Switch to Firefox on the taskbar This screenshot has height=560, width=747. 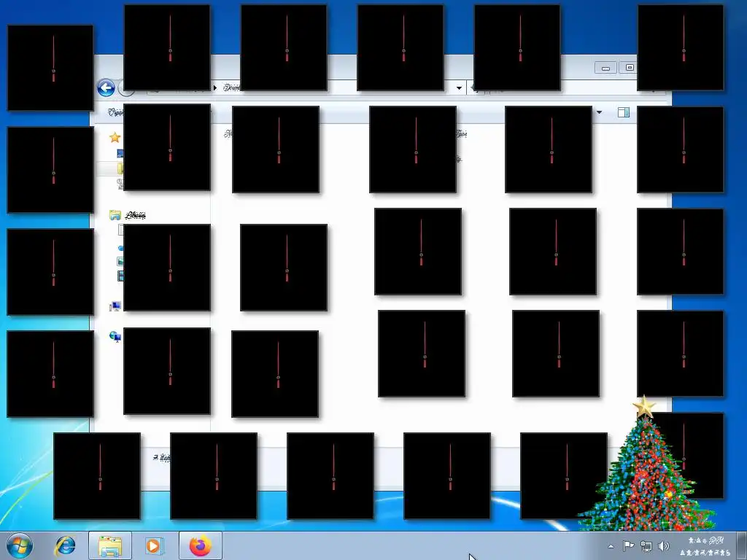(200, 546)
